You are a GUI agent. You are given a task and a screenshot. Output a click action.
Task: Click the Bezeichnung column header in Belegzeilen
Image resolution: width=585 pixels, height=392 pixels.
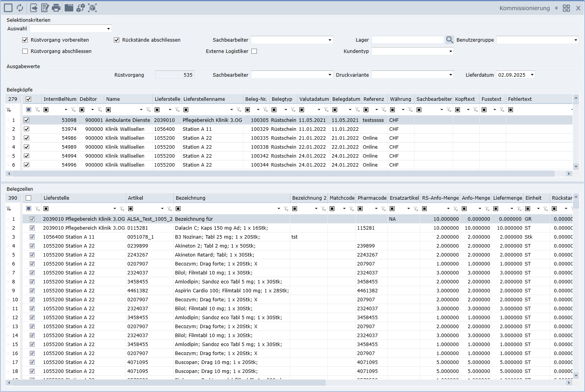(x=191, y=198)
